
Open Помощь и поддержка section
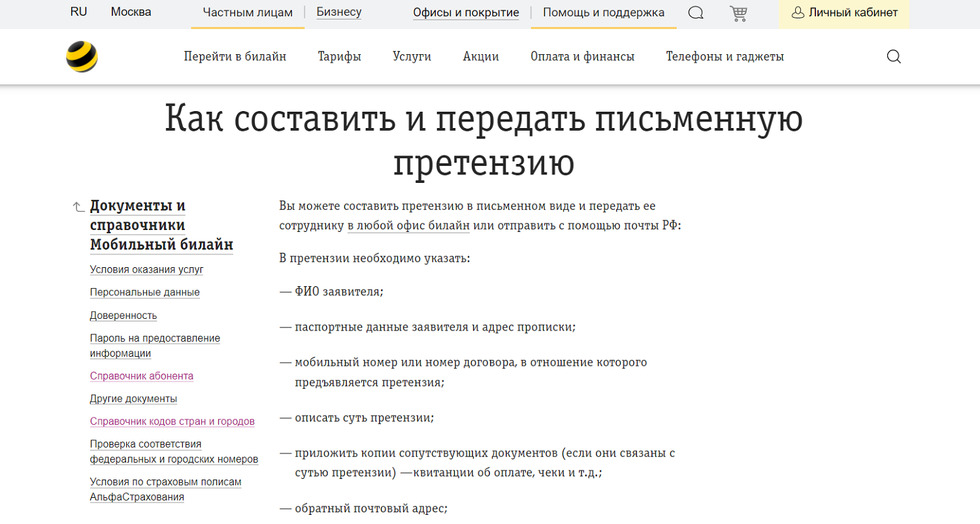coord(604,12)
